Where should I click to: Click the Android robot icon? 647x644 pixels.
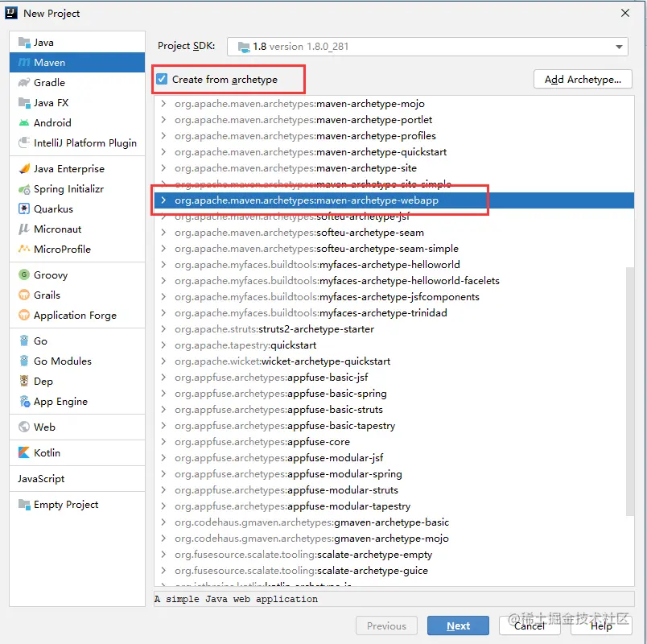point(24,122)
